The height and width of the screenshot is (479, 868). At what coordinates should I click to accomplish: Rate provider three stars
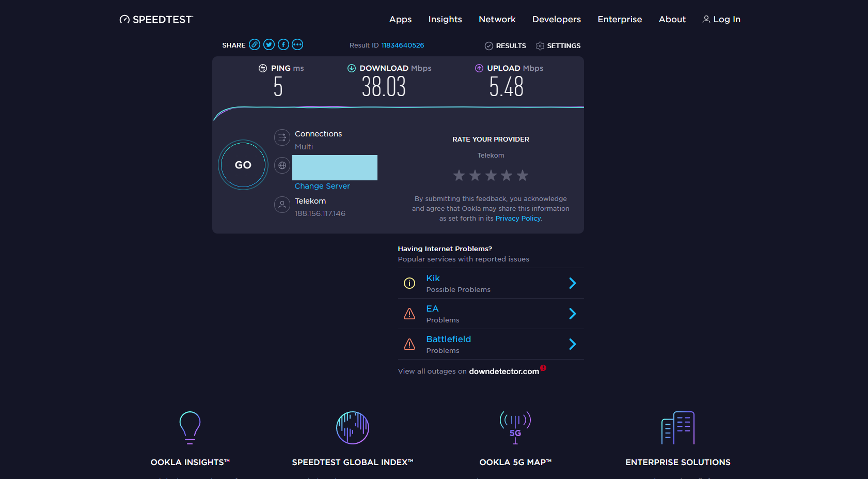click(x=491, y=176)
